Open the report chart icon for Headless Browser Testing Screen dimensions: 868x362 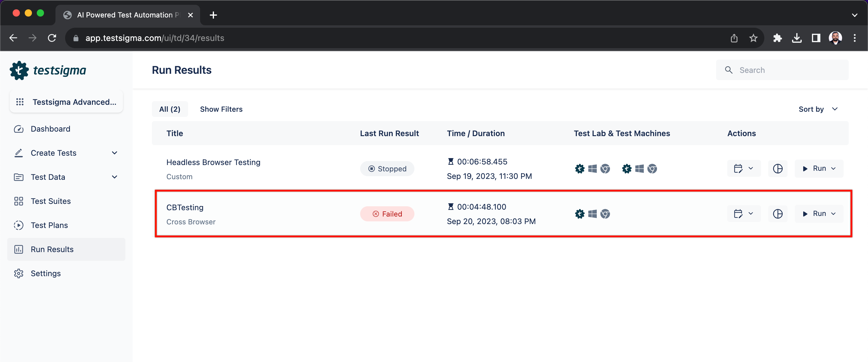tap(778, 168)
